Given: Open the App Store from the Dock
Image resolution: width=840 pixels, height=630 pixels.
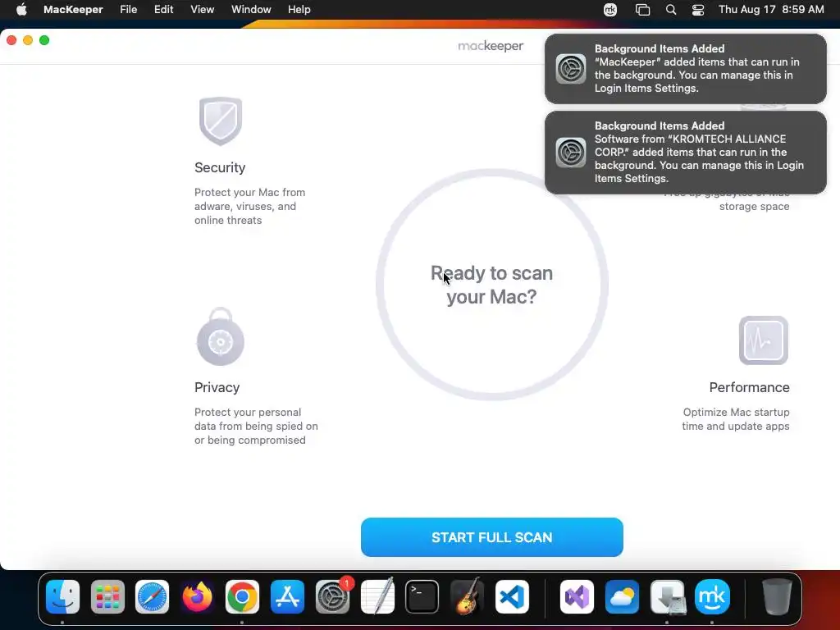Looking at the screenshot, I should [x=287, y=597].
